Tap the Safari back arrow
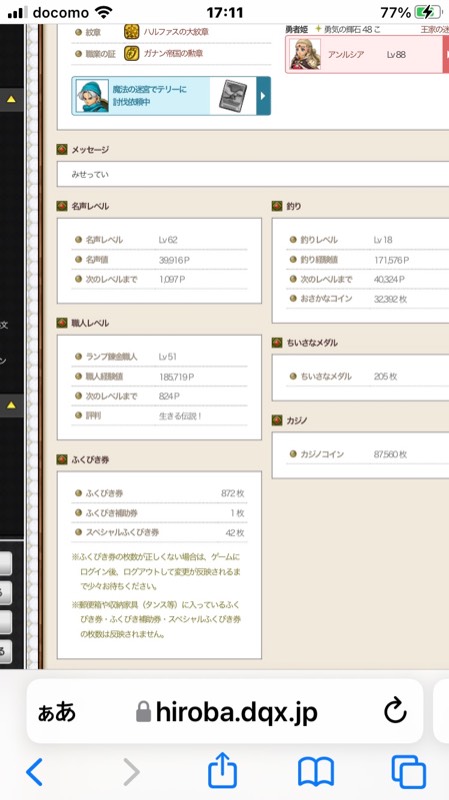This screenshot has height=800, width=449. pyautogui.click(x=34, y=771)
